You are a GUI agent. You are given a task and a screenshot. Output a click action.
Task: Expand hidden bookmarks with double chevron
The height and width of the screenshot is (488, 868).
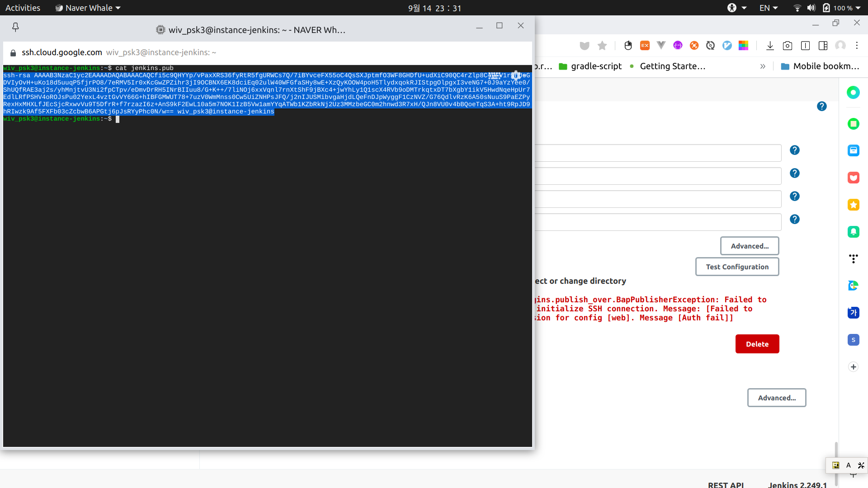point(763,66)
